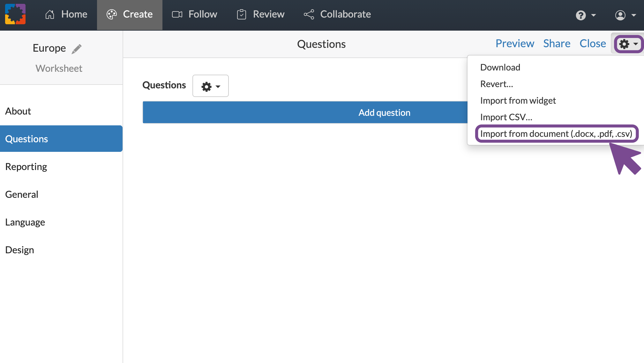This screenshot has height=363, width=644.
Task: Click the Follow camera icon
Action: [177, 14]
